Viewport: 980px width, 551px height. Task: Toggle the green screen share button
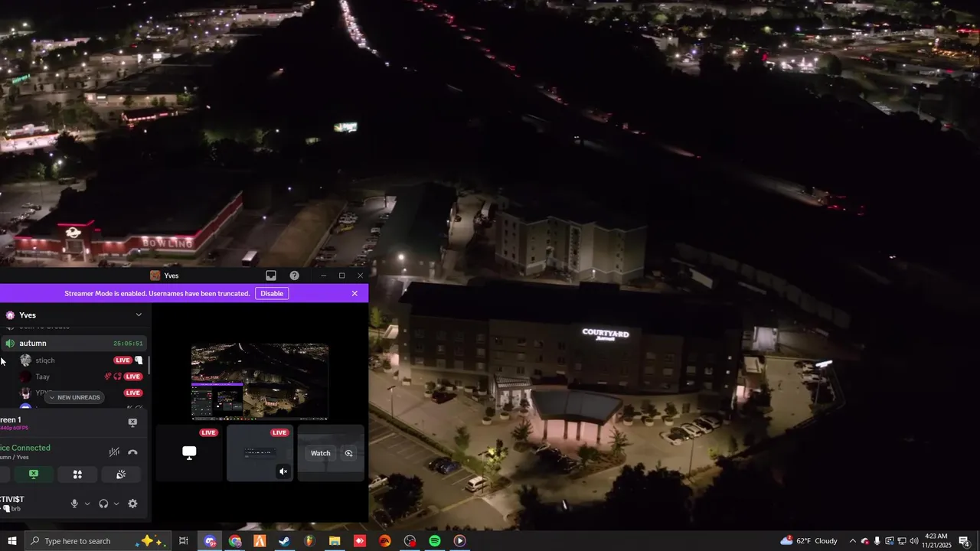[34, 474]
